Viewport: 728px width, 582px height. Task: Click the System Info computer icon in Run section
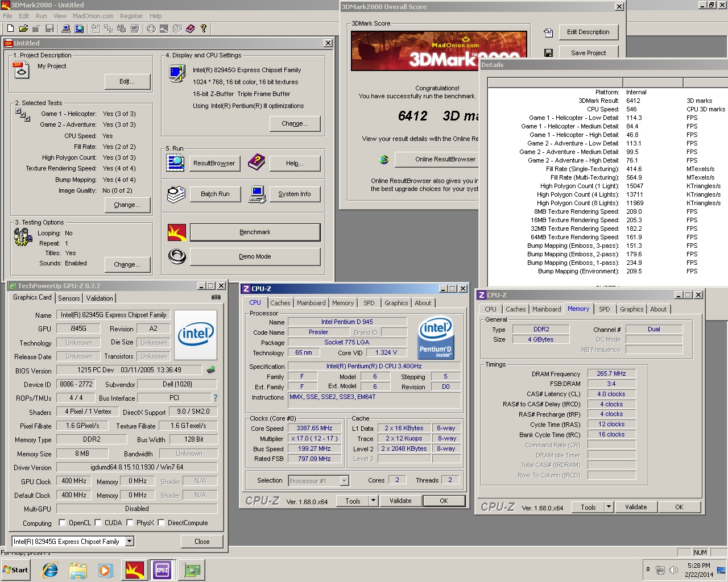click(257, 194)
